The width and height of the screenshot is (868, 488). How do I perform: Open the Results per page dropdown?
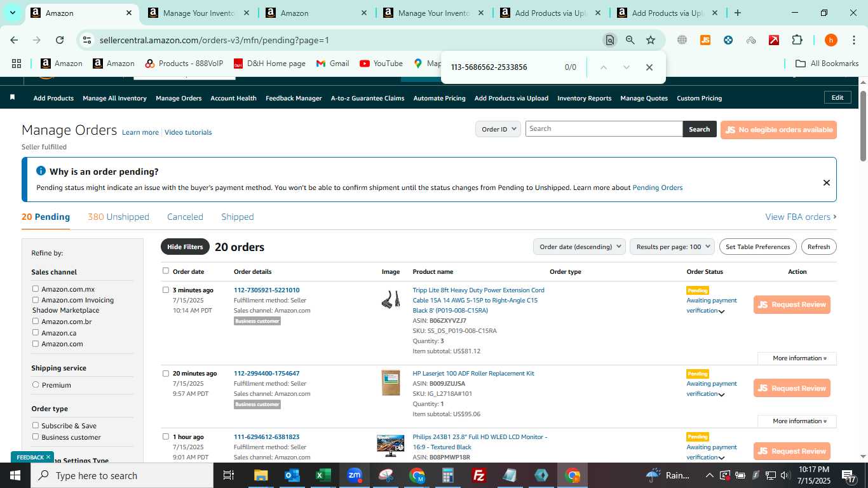672,247
